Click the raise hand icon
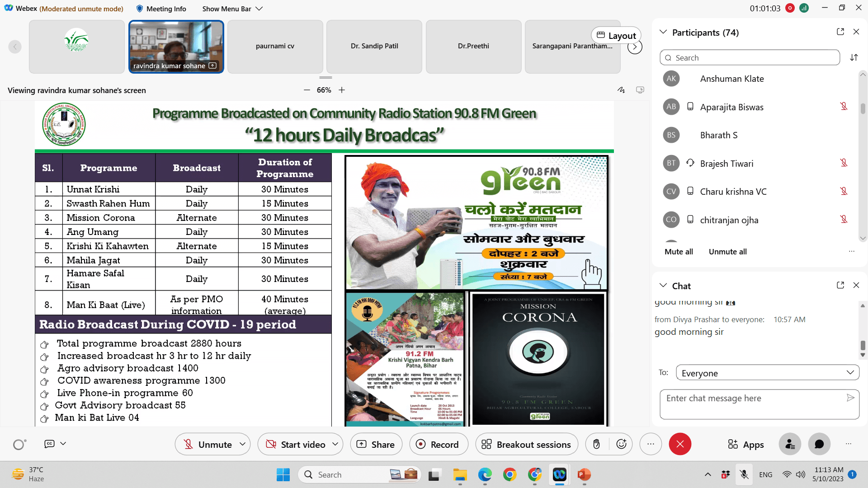The image size is (868, 488). click(x=596, y=444)
